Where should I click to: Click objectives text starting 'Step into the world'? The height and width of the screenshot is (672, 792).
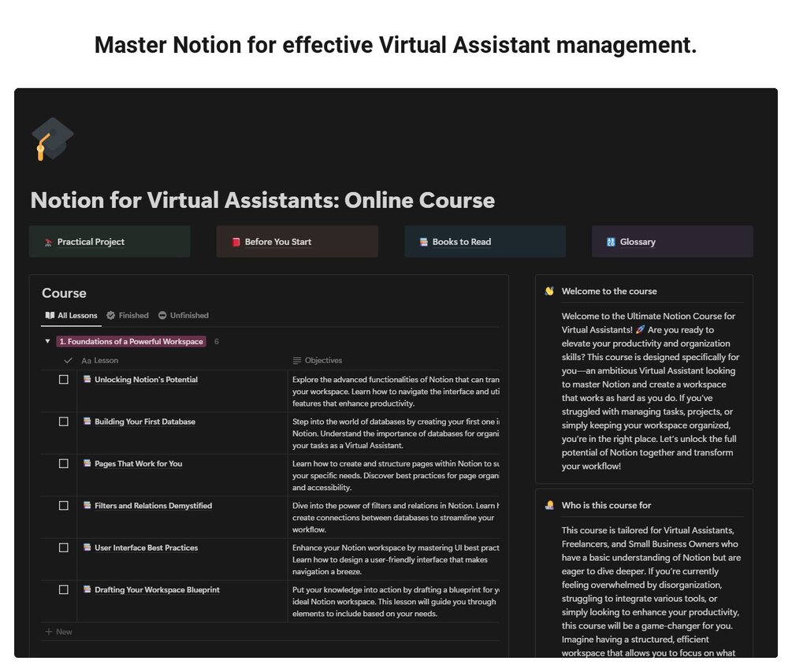[396, 433]
